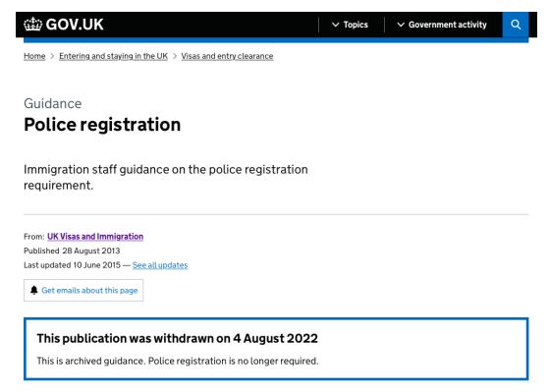The image size is (550, 392).
Task: Click the GOV.UK crown logo
Action: (32, 25)
